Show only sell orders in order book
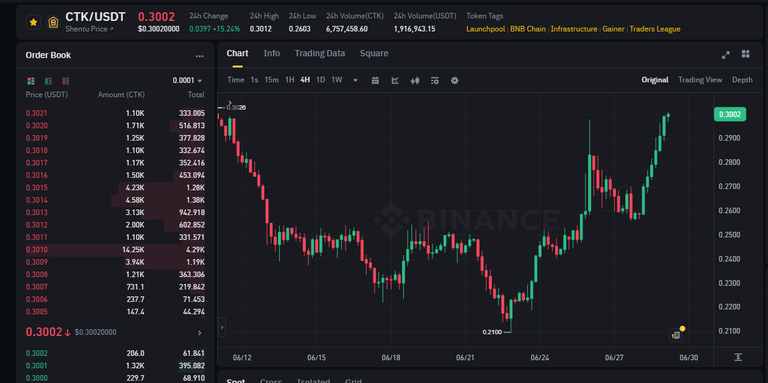Screen dimensions: 768x383 click(66, 81)
